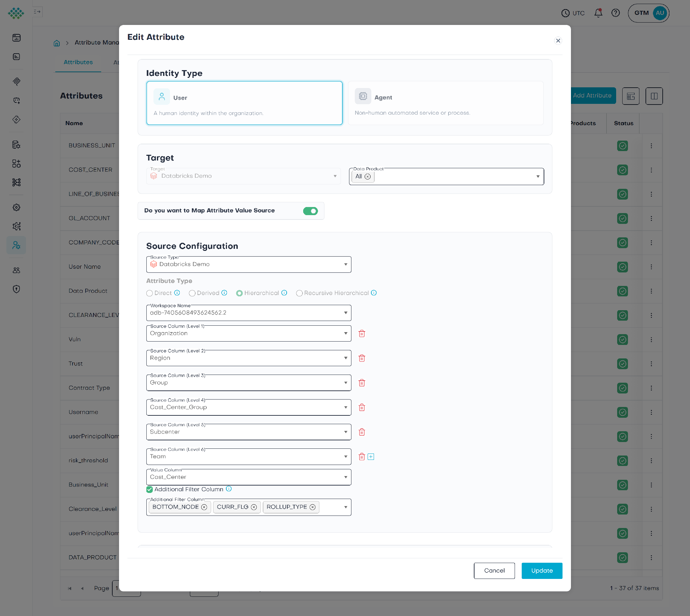Screen dimensions: 690x616
Task: Go to home breadcrumb icon
Action: (x=57, y=43)
